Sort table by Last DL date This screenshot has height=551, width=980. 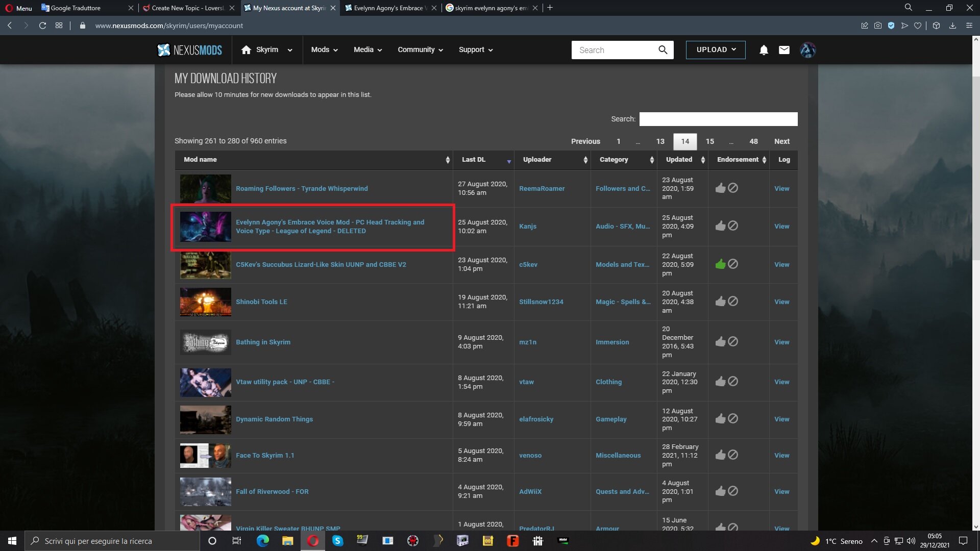[483, 160]
